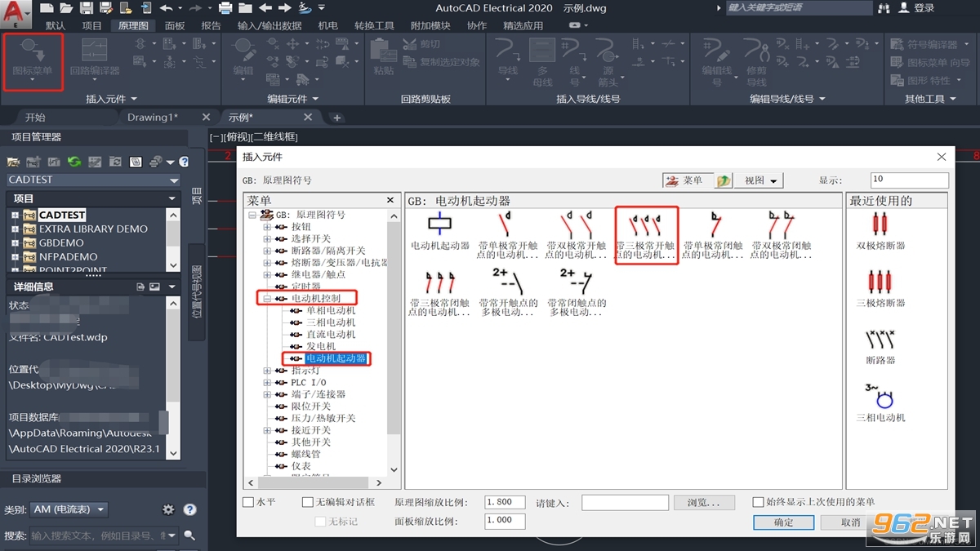This screenshot has height=551, width=980.
Task: Click the help icon in catalog browser
Action: coord(189,509)
